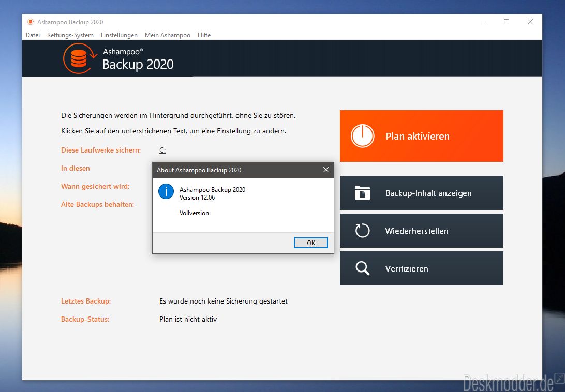Maximize the Ashampoo Backup 2020 window
Viewport: 565px width, 392px height.
coord(507,22)
